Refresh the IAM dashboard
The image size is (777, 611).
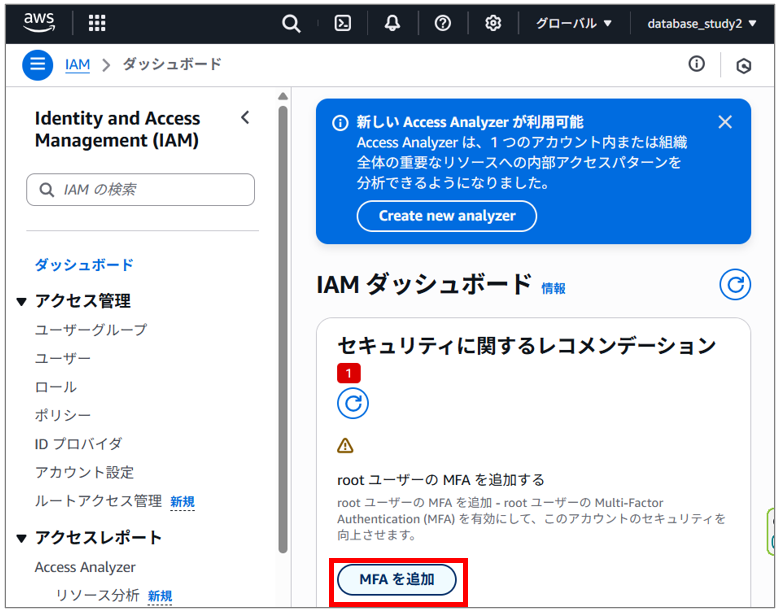point(735,284)
